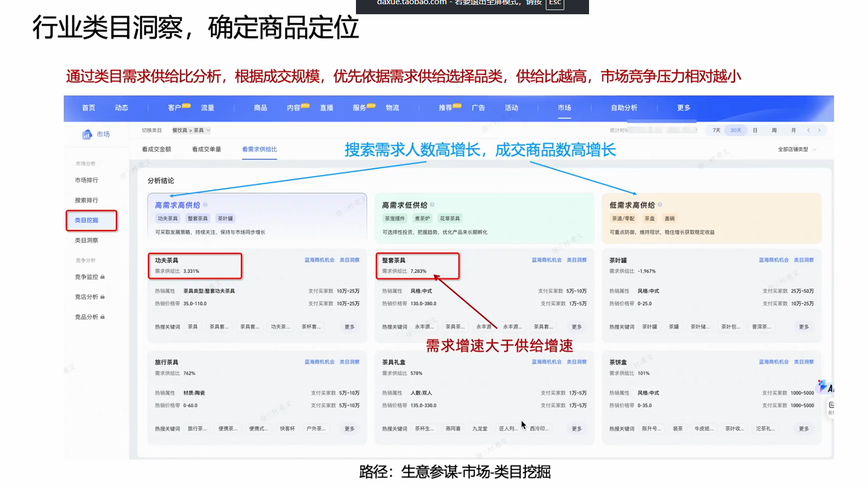
Task: Click keyword chip 九龙堂 in 茶具礼盒 card
Action: tap(480, 428)
